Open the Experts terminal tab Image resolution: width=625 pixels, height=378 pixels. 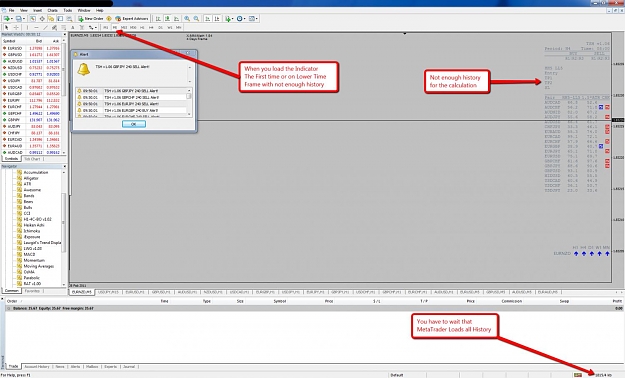110,366
